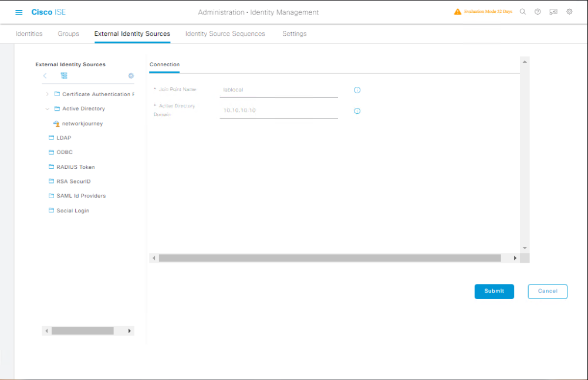Open the help question mark icon
Viewport: 588px width, 380px height.
538,12
